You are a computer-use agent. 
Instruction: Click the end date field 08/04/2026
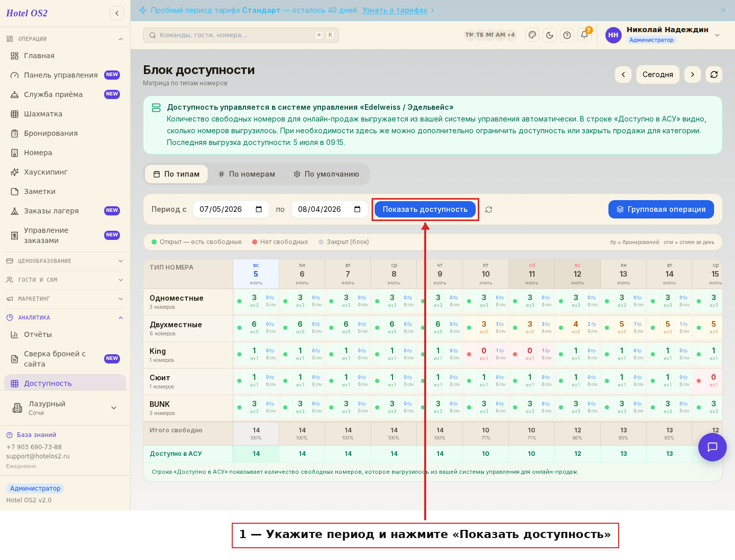tap(330, 209)
